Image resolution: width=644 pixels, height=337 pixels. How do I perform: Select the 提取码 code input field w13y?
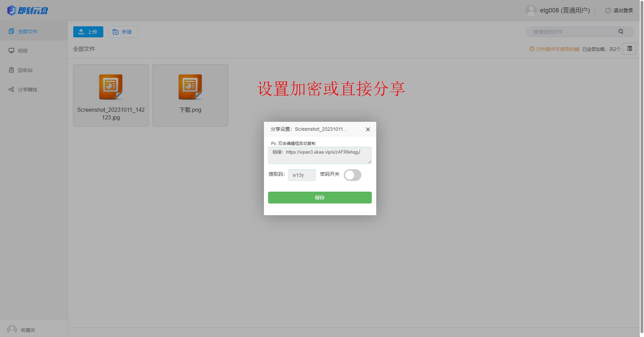302,175
